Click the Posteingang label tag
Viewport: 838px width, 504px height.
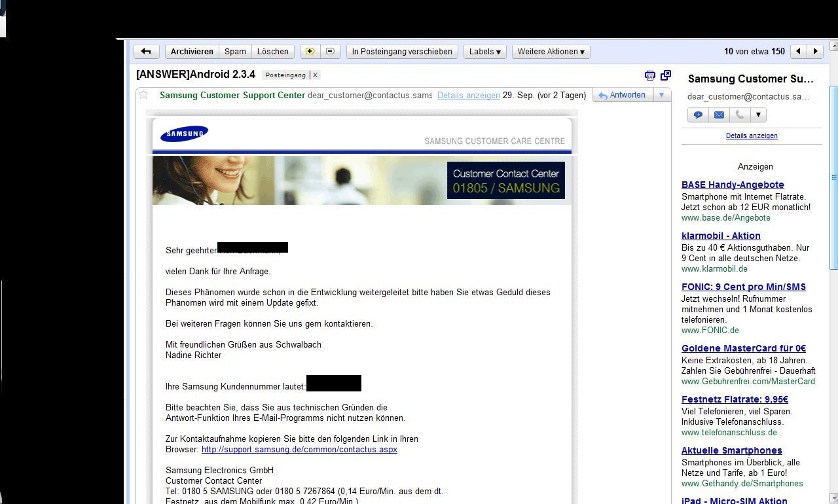tap(285, 75)
